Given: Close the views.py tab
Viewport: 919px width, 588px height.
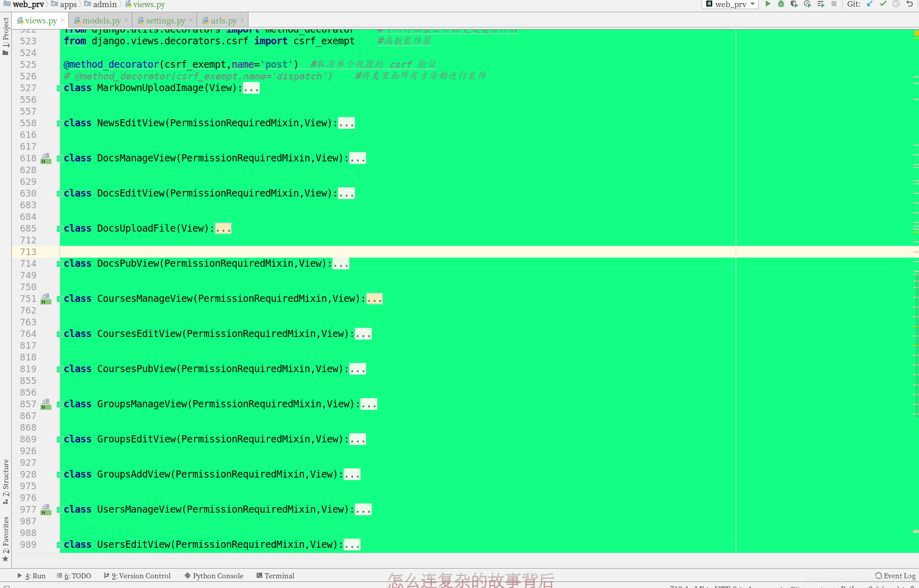Looking at the screenshot, I should pos(63,20).
